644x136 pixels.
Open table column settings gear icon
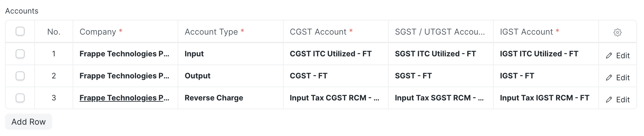point(617,32)
